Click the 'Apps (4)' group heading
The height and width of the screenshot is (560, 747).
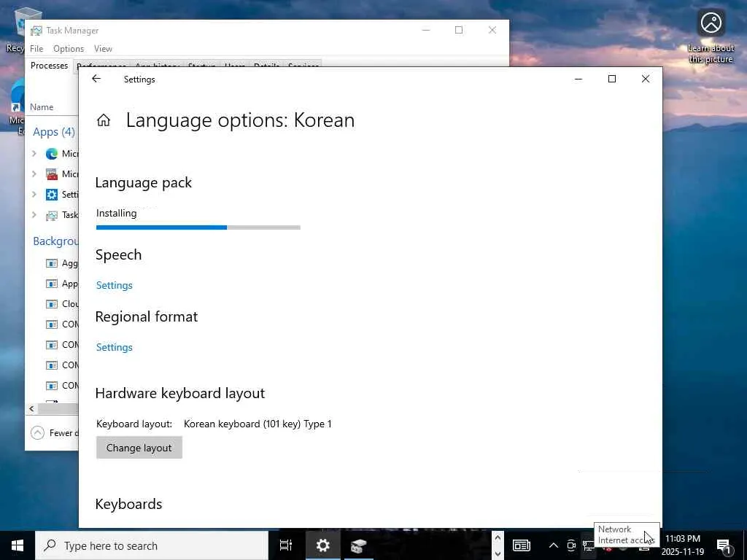pyautogui.click(x=54, y=132)
